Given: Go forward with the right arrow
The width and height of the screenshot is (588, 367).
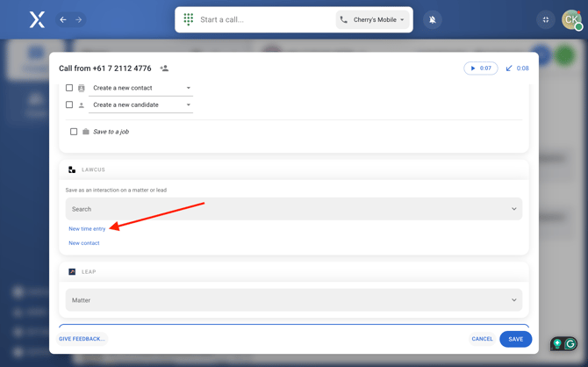Looking at the screenshot, I should pos(78,19).
